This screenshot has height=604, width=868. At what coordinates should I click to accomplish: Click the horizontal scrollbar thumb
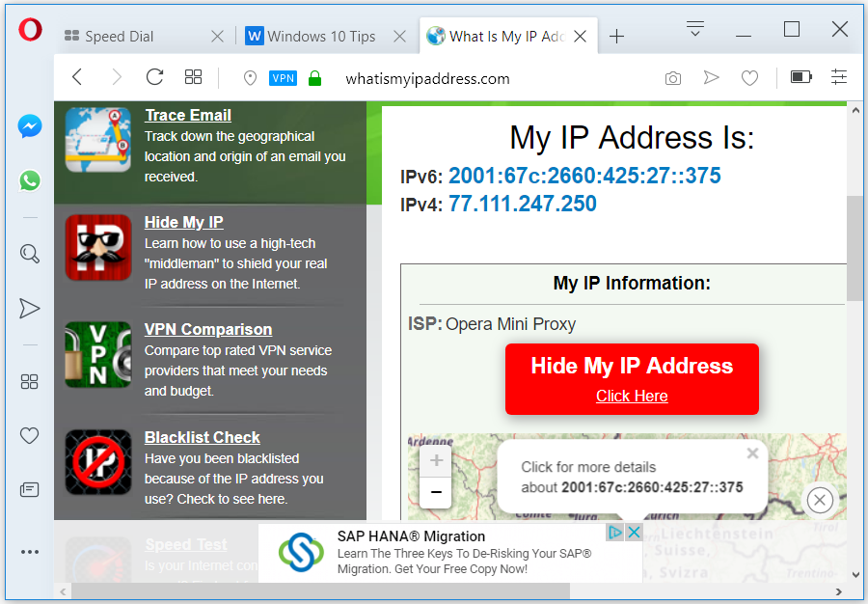point(321,591)
